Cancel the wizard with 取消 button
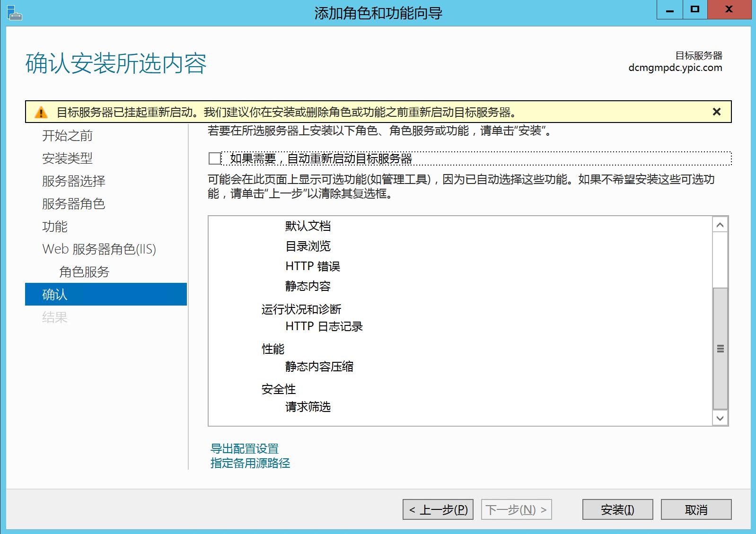 click(695, 509)
